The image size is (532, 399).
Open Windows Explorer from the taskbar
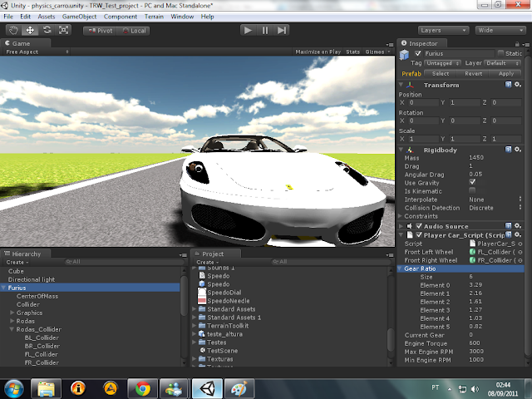[47, 388]
